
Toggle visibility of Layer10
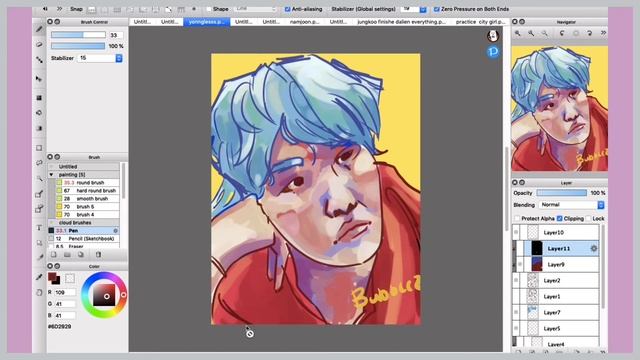click(x=516, y=232)
